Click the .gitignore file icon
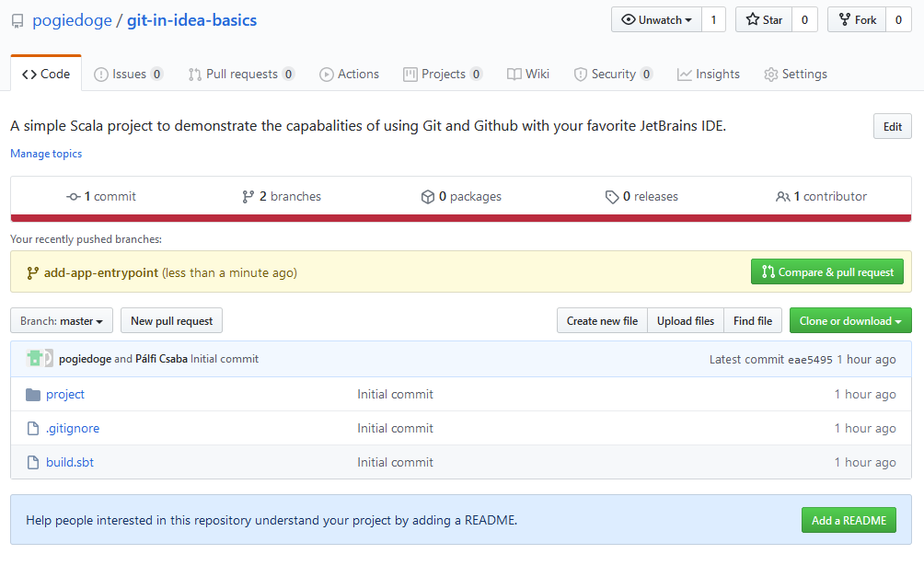Viewport: 924px width, 577px height. [x=33, y=429]
